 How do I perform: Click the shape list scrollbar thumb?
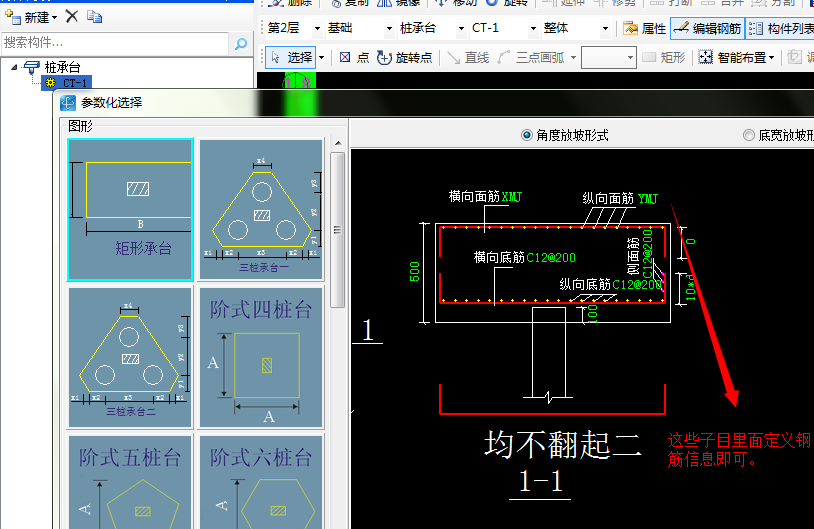tap(337, 229)
